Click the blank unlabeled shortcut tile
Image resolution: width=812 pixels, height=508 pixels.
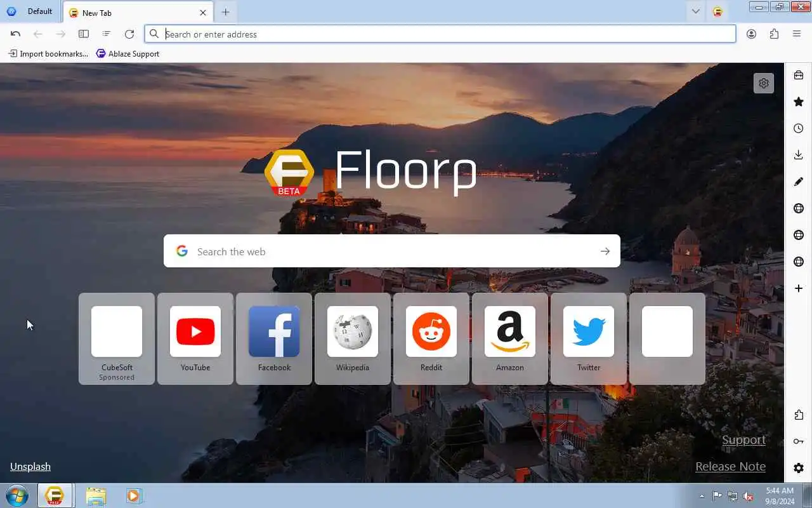(x=667, y=338)
